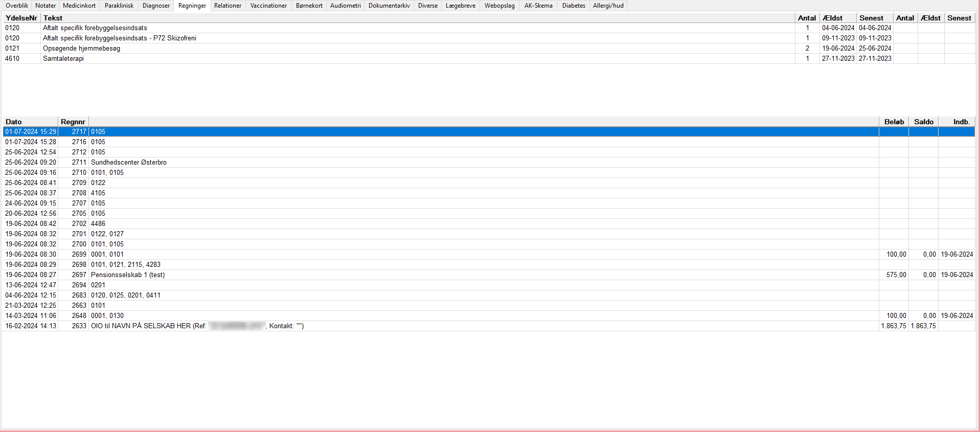
Task: Sort by Indb. column header
Action: 957,122
